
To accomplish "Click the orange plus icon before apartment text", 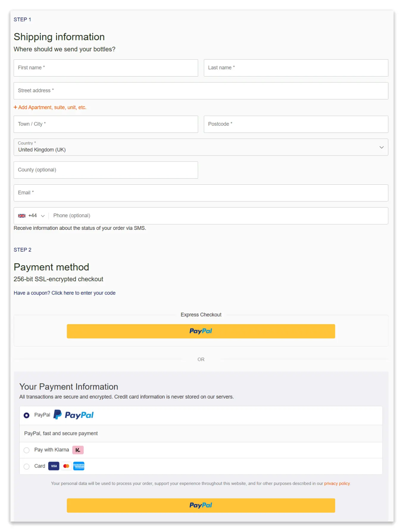I will pyautogui.click(x=15, y=107).
